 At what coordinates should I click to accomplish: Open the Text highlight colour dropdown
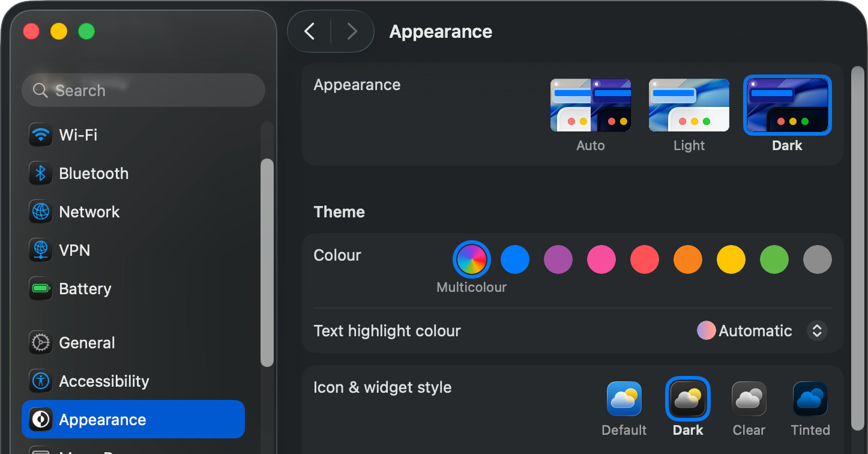[x=816, y=331]
